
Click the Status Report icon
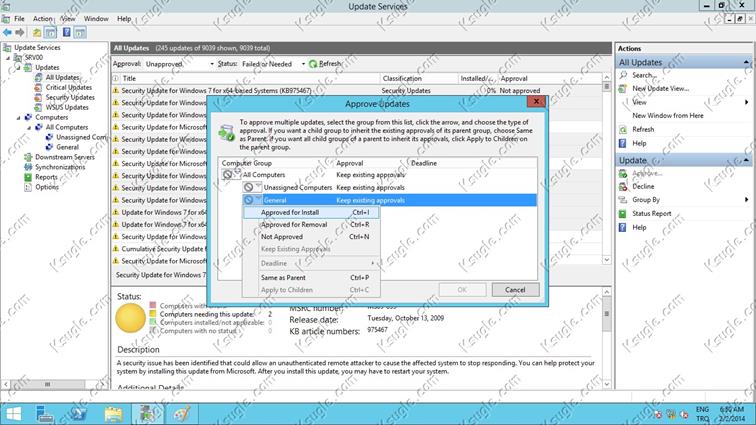[x=623, y=213]
